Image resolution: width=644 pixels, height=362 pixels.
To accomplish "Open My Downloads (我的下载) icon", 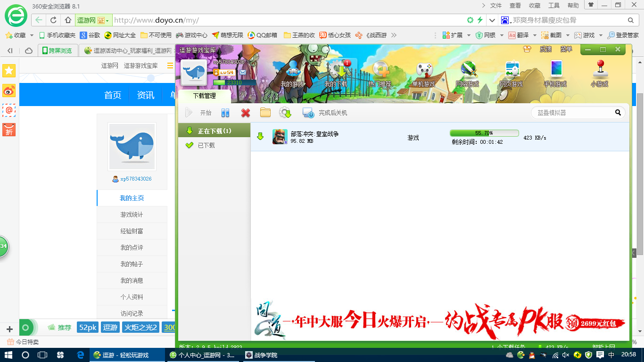I will pos(337,74).
